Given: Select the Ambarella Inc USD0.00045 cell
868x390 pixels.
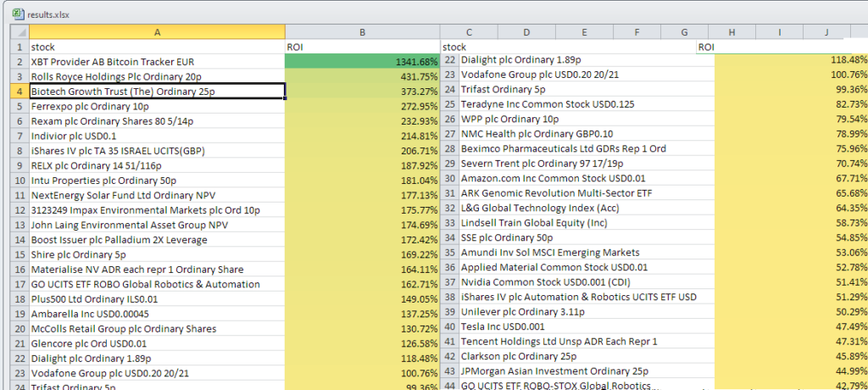Looking at the screenshot, I should (157, 314).
